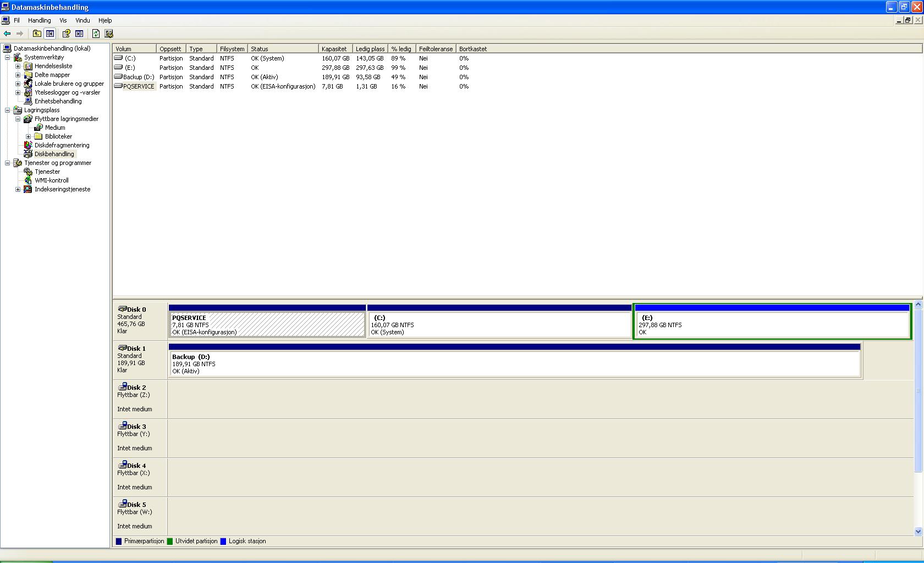Click the disk pane scrollbar down arrow

918,531
